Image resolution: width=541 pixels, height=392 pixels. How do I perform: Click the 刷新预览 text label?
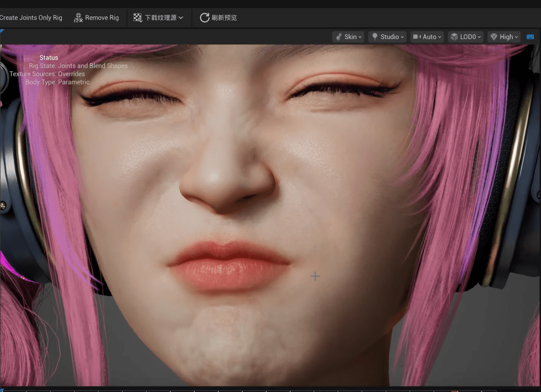pyautogui.click(x=224, y=18)
